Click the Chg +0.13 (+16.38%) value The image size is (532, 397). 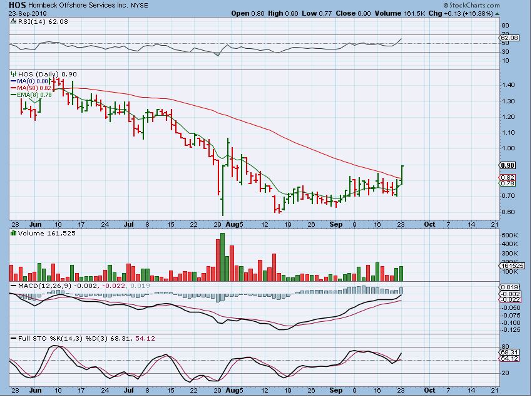coord(461,14)
